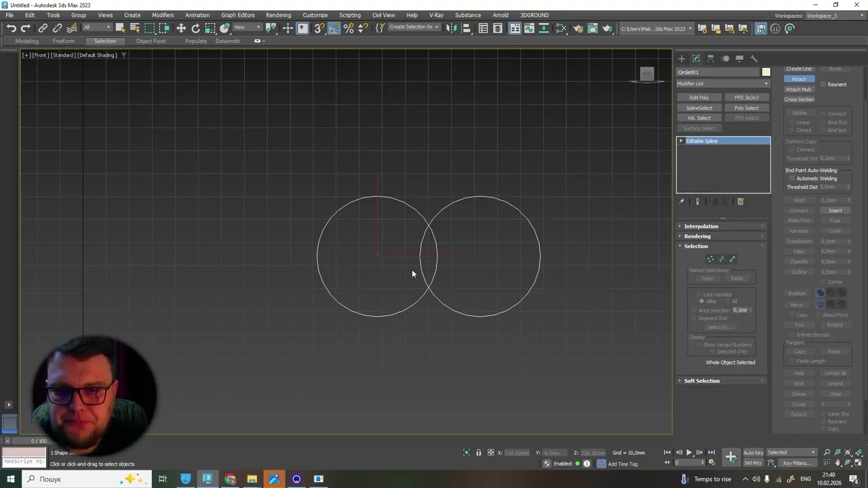Click the Redo arrow in the main toolbar
This screenshot has height=488, width=868.
[26, 28]
